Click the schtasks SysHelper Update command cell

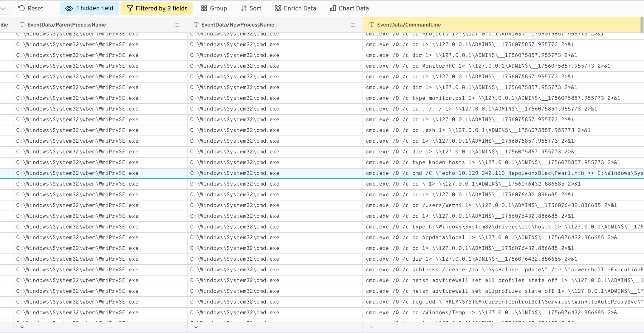coord(504,270)
